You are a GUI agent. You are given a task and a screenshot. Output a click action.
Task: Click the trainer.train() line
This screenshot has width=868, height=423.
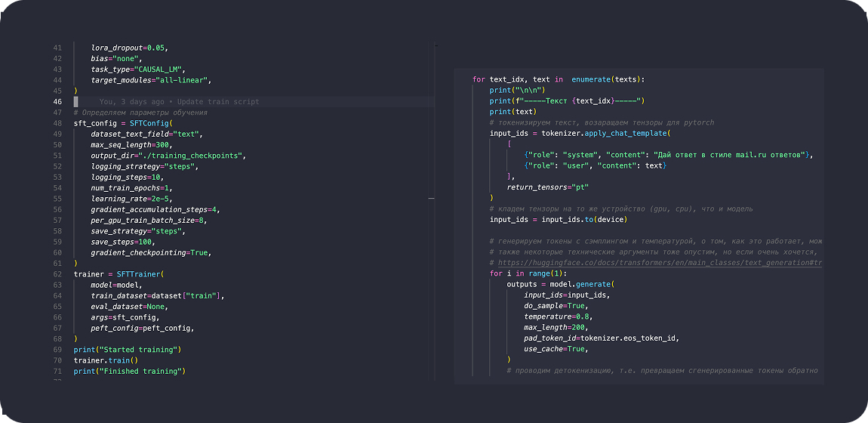coord(106,360)
